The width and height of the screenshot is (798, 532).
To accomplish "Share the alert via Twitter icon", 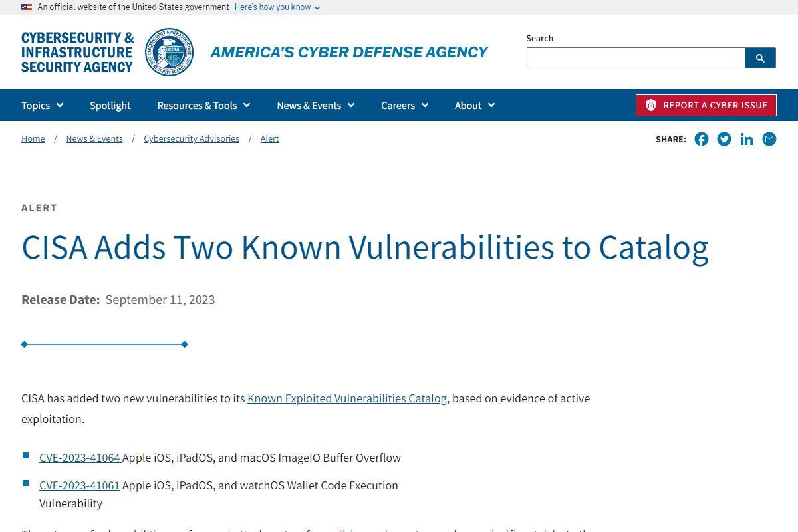I will click(724, 139).
